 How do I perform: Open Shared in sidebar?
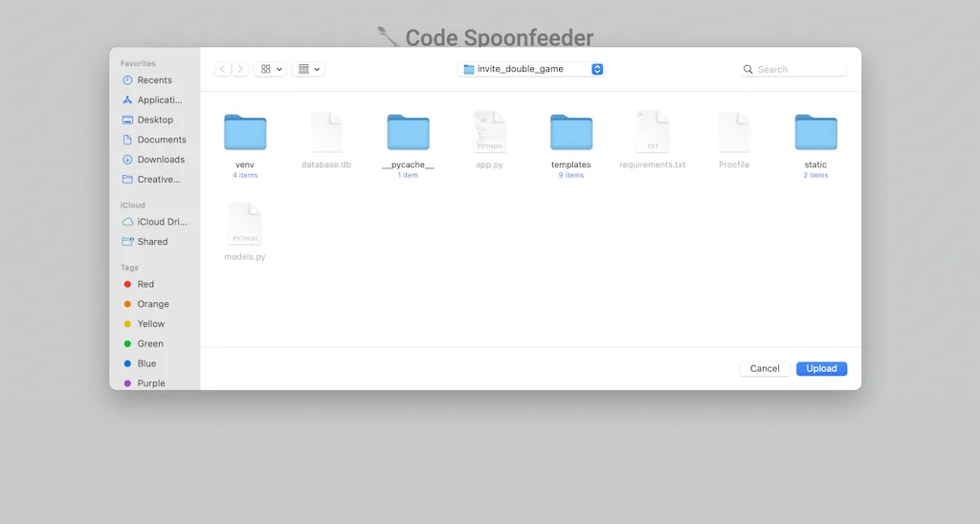[x=154, y=242]
